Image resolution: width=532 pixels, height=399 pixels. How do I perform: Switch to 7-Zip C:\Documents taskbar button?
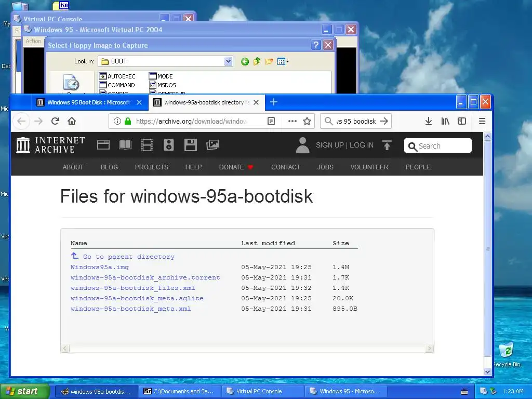[x=179, y=391]
